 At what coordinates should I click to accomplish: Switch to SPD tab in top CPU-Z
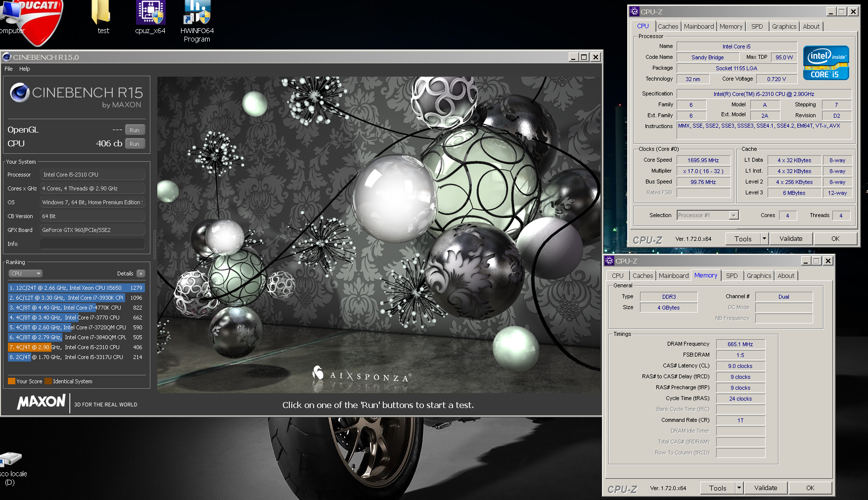[757, 27]
